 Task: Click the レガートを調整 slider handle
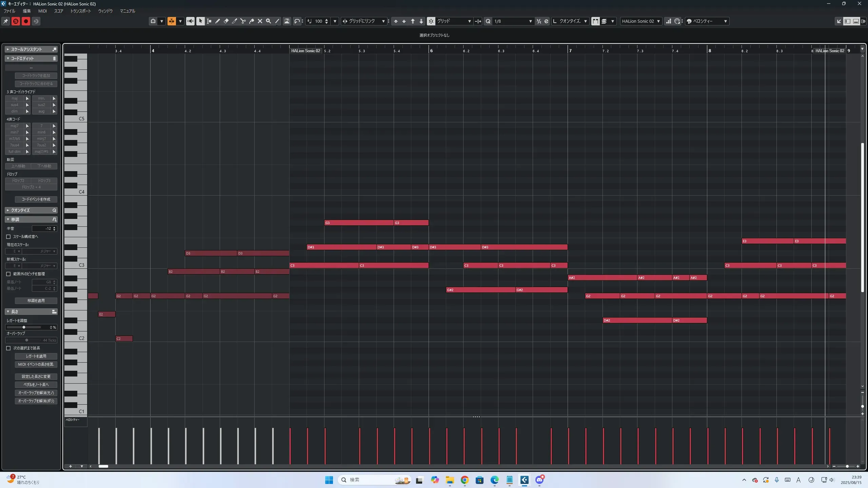pos(24,327)
